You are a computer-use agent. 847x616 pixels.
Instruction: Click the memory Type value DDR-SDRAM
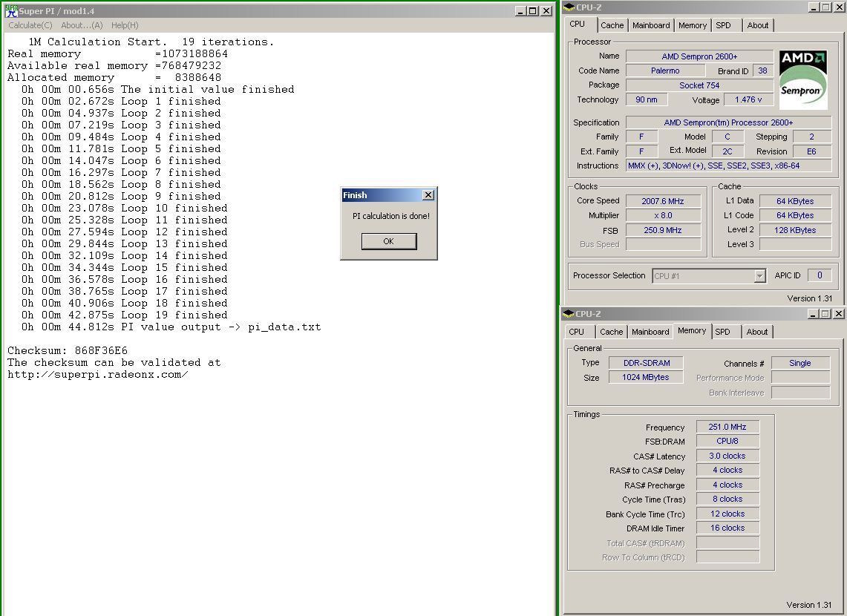646,363
